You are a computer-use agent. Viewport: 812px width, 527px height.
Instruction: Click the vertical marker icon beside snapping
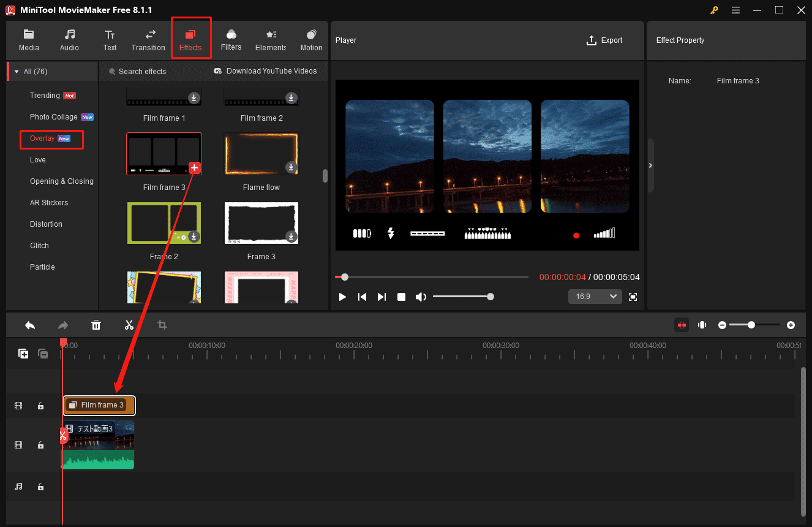tap(702, 325)
